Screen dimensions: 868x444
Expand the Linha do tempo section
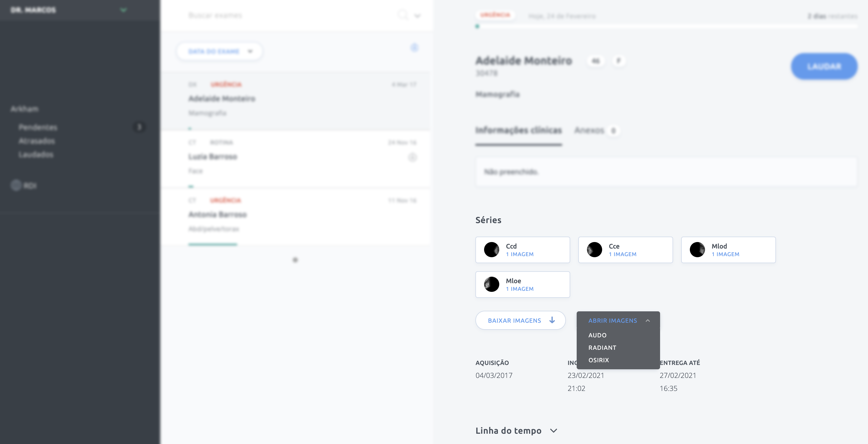[516, 430]
